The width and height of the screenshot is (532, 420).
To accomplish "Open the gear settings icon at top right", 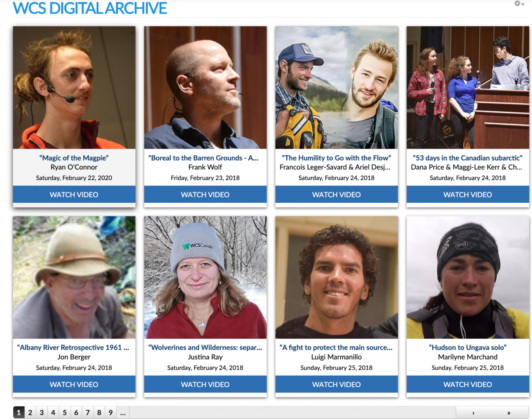I will coord(517,4).
